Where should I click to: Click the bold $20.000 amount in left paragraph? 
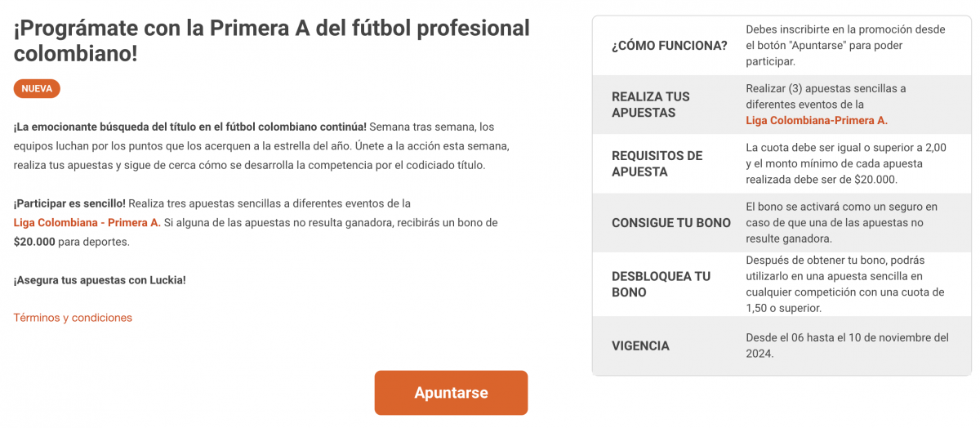(x=34, y=242)
